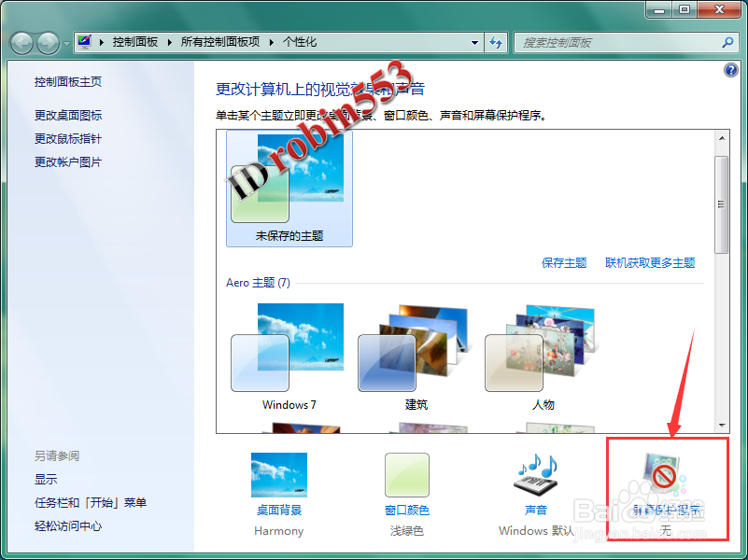Select 控制面板 breadcrumb in address bar
This screenshot has width=748, height=560.
(x=135, y=42)
